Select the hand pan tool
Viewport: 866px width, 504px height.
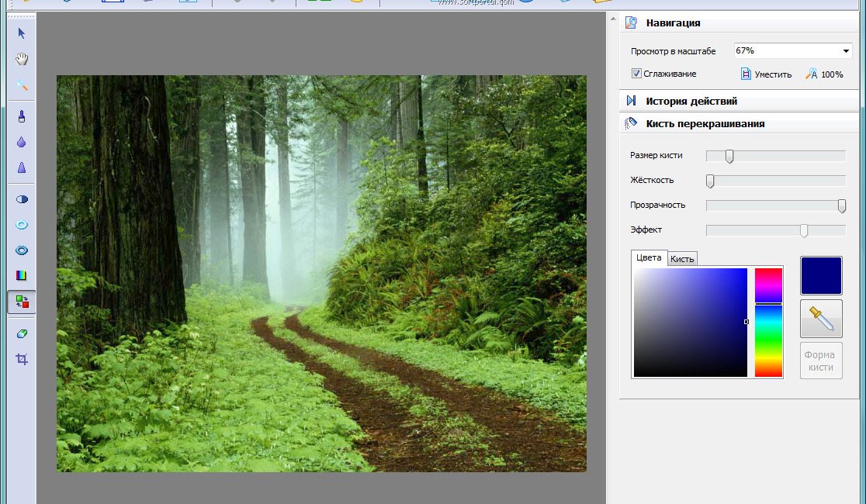click(x=22, y=59)
